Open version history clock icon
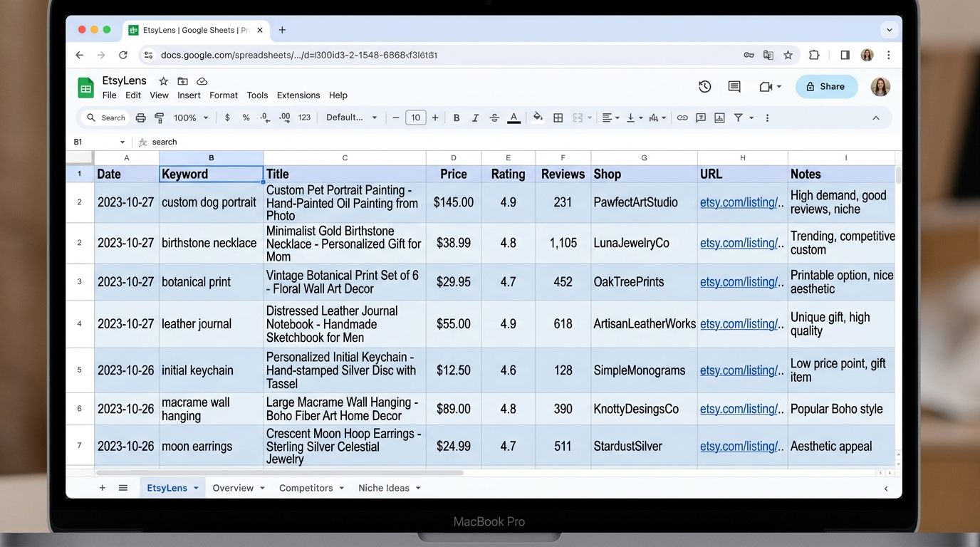Image resolution: width=980 pixels, height=547 pixels. pos(704,86)
